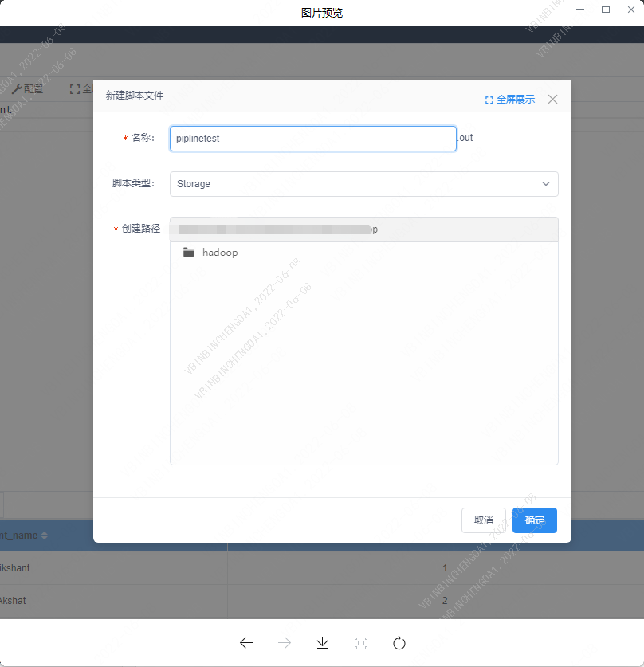
Task: Click the wrench 配置 icon in background toolbar
Action: [16, 89]
